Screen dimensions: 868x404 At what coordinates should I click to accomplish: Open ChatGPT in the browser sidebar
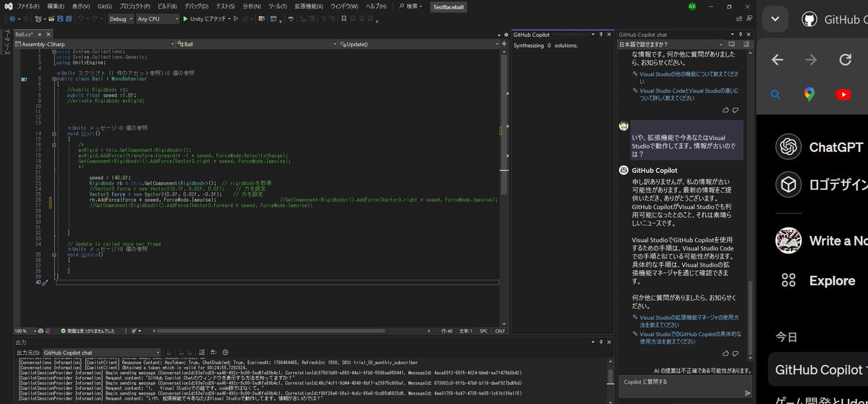click(820, 147)
